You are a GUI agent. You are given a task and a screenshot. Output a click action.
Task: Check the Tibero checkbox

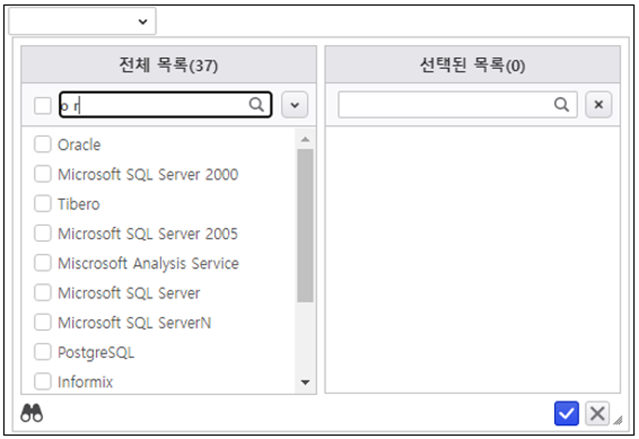click(43, 203)
